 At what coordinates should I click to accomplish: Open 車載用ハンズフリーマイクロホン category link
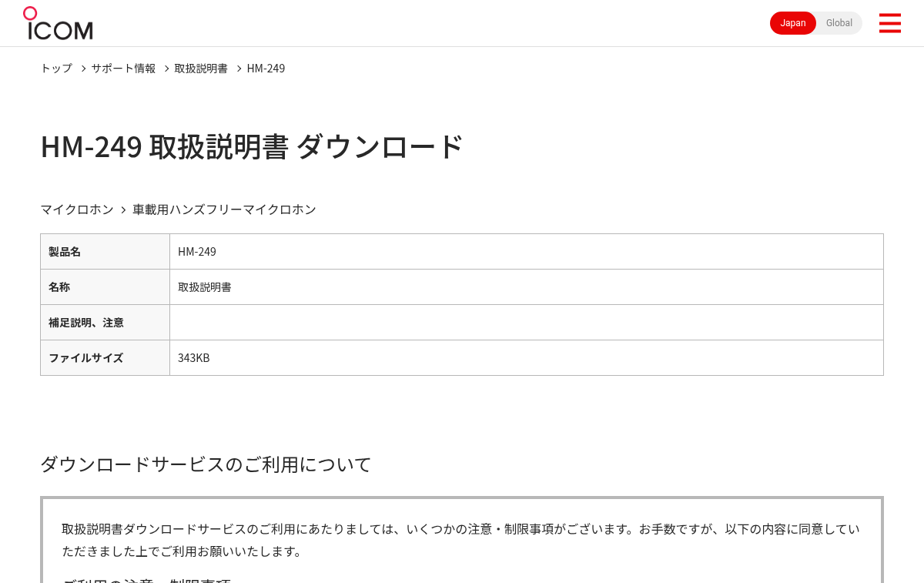point(224,209)
